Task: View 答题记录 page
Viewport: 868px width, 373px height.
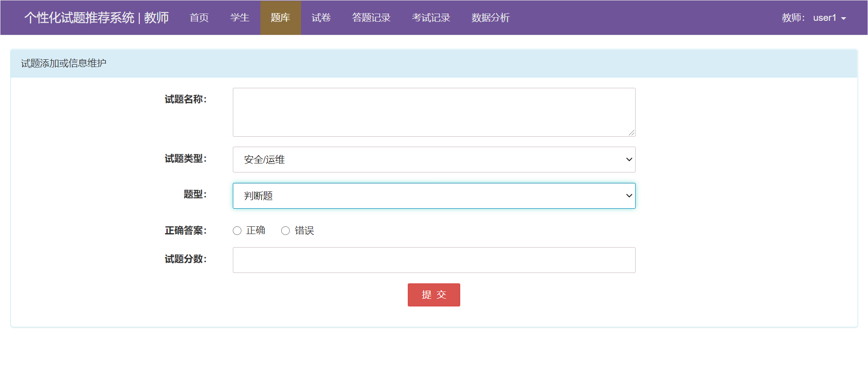Action: tap(371, 18)
